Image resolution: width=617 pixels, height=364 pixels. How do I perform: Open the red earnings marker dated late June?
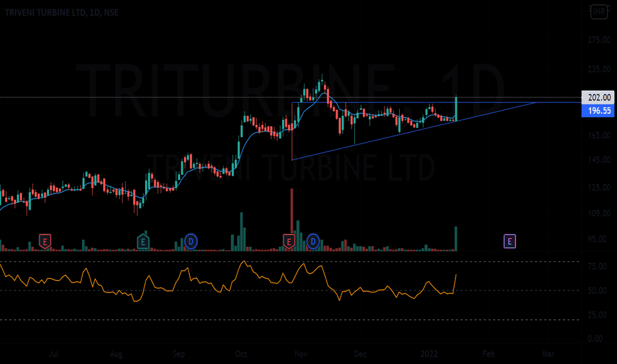(45, 241)
